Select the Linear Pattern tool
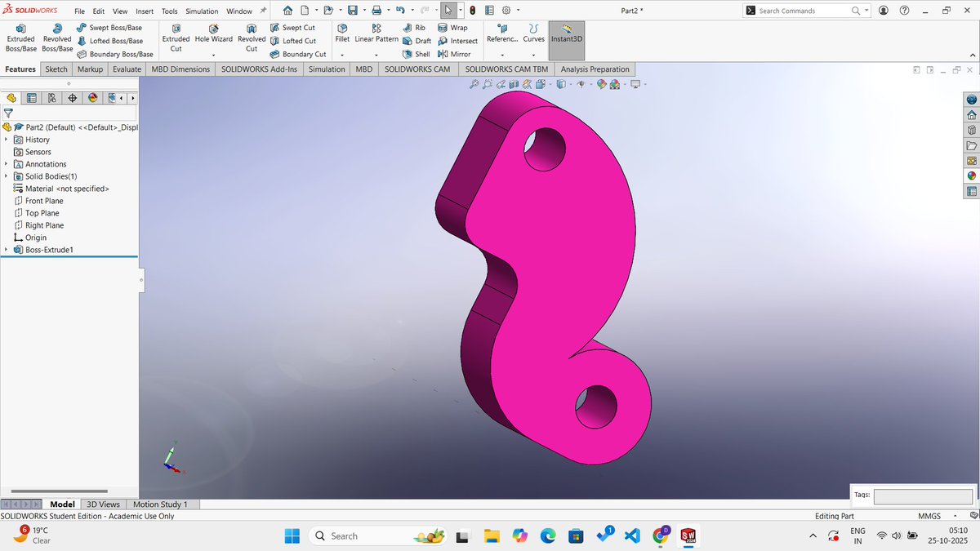This screenshot has height=551, width=980. pyautogui.click(x=376, y=34)
